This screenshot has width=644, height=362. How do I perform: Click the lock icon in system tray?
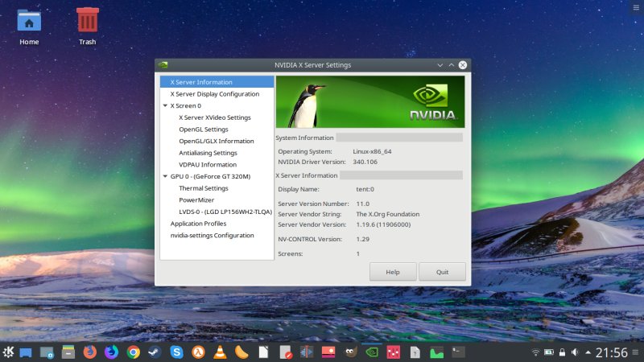pos(562,352)
